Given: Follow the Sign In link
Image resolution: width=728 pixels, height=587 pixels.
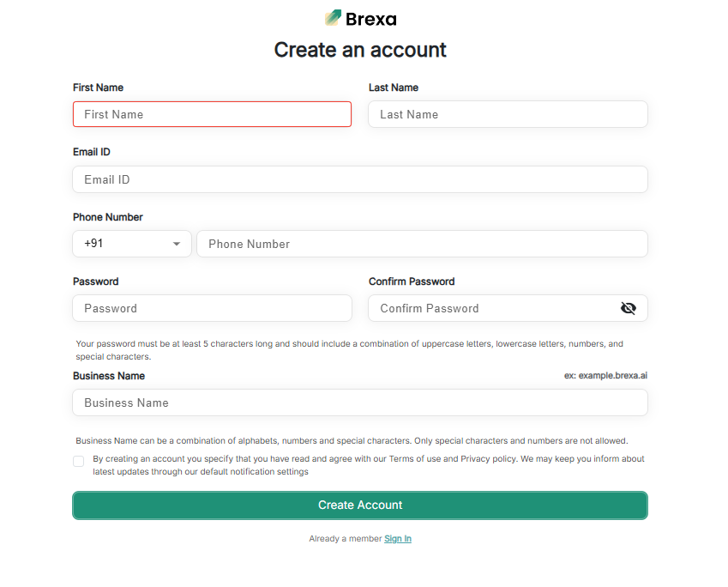Looking at the screenshot, I should click(x=398, y=539).
